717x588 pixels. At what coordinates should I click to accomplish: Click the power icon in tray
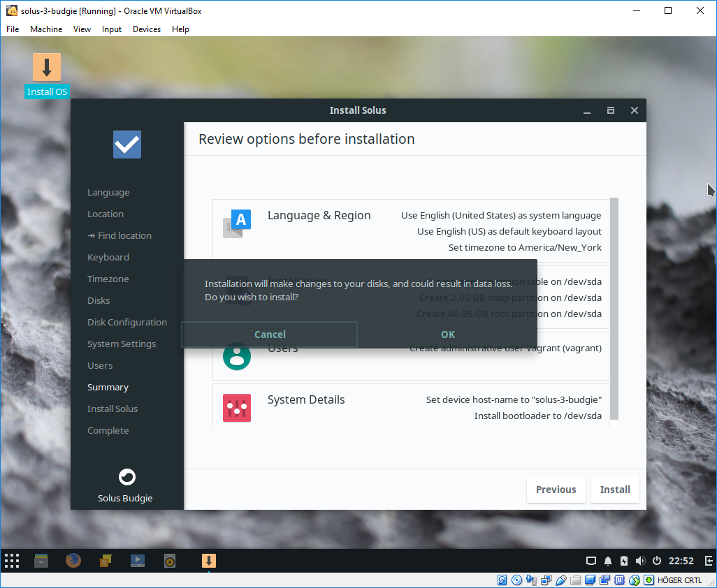pos(657,561)
